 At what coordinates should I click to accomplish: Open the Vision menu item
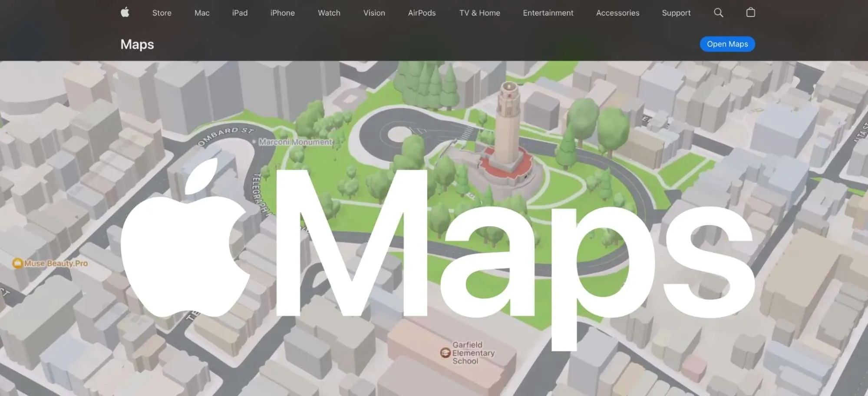[374, 13]
